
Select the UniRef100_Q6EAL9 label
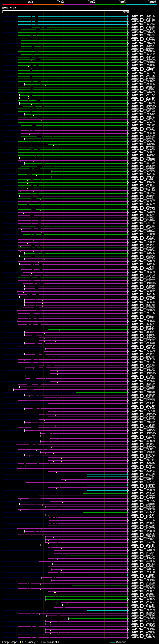click(143, 141)
